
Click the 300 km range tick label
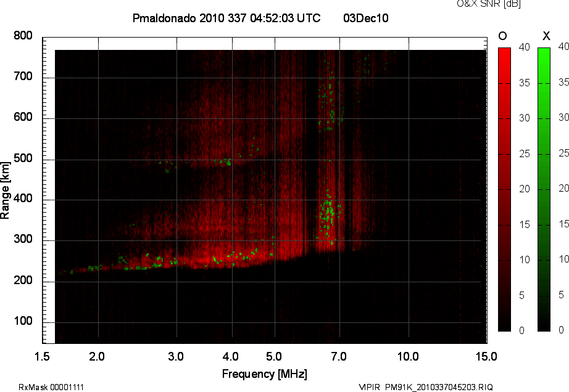point(23,239)
